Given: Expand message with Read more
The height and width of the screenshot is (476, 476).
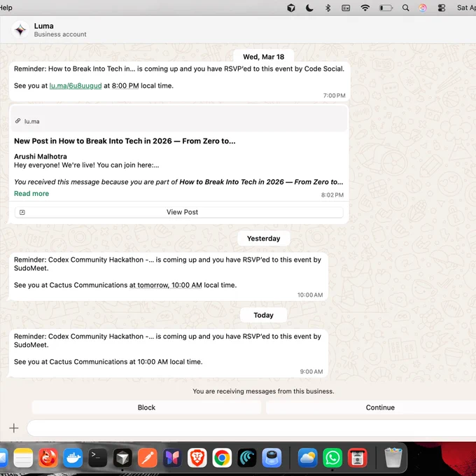Looking at the screenshot, I should tap(31, 193).
